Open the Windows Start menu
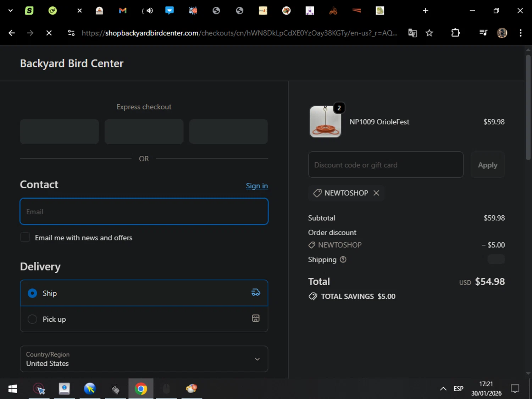This screenshot has height=399, width=532. (12, 389)
